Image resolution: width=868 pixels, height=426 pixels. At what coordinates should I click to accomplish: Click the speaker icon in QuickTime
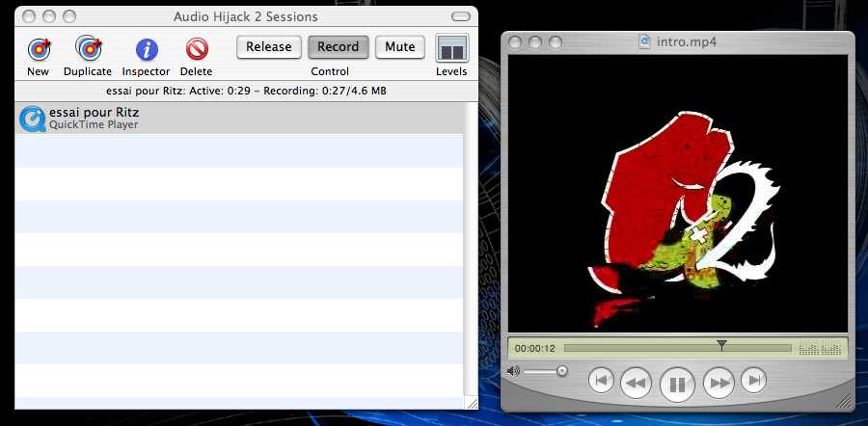513,371
